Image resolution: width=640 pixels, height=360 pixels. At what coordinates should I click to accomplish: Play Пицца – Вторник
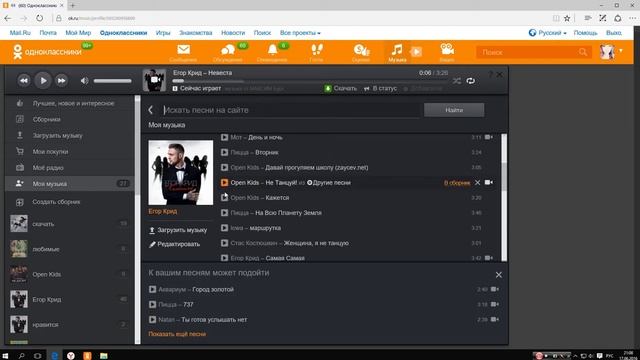[x=224, y=152]
